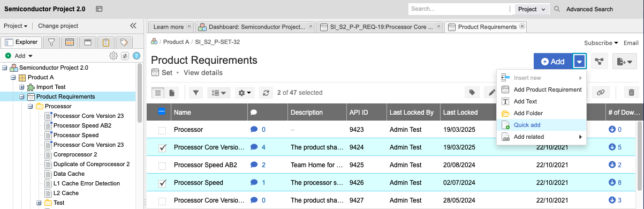
Task: Click the magnifier search icon
Action: click(x=557, y=9)
